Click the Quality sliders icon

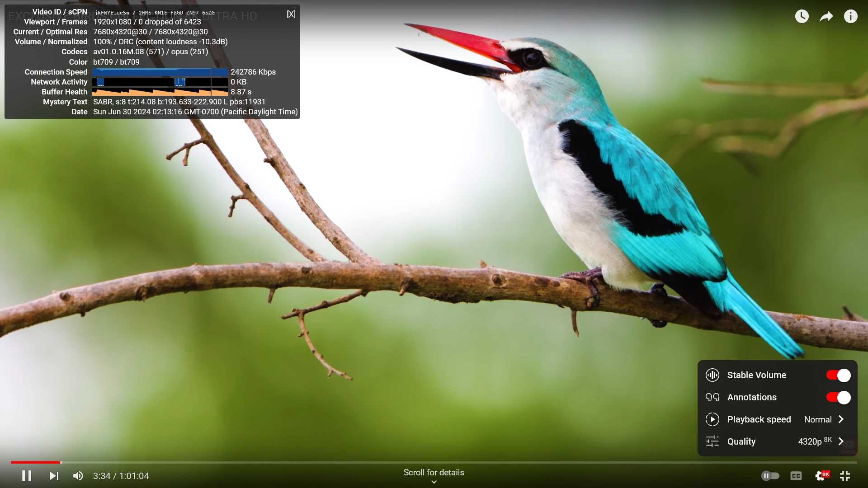coord(712,441)
